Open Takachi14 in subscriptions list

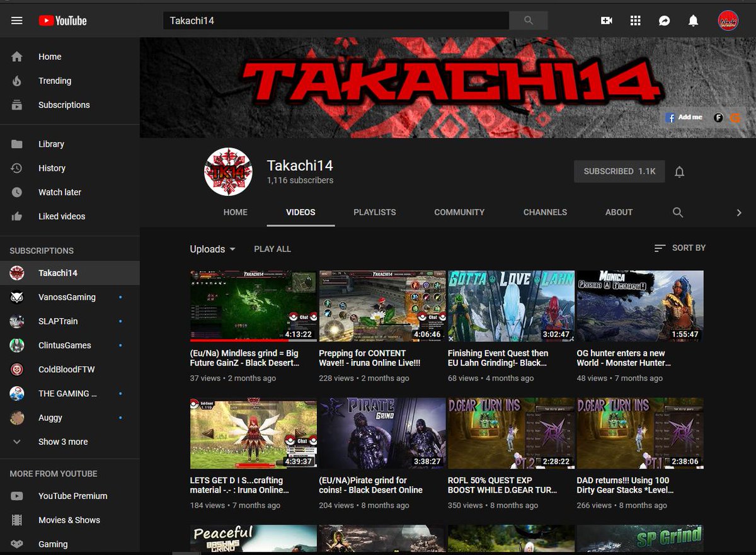(x=70, y=273)
